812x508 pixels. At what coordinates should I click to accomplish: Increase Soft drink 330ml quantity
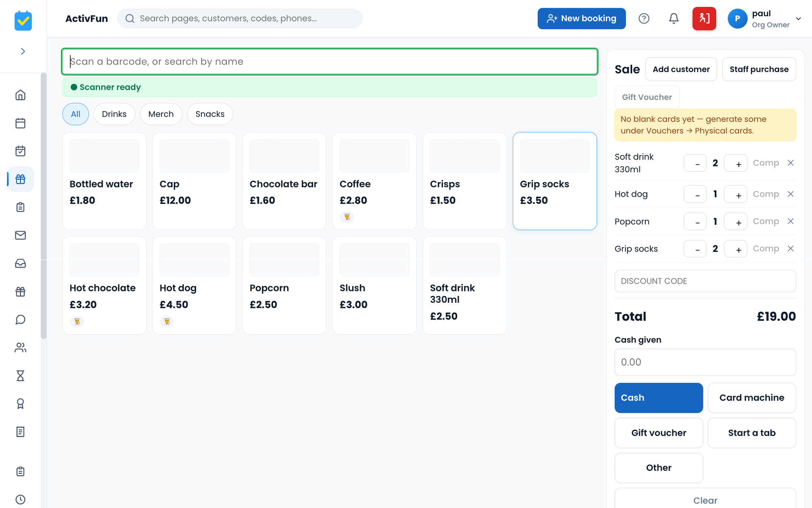tap(736, 163)
